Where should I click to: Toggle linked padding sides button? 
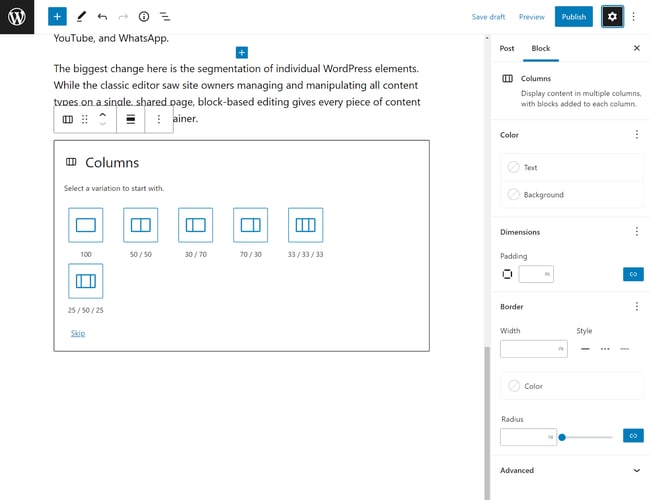point(633,274)
